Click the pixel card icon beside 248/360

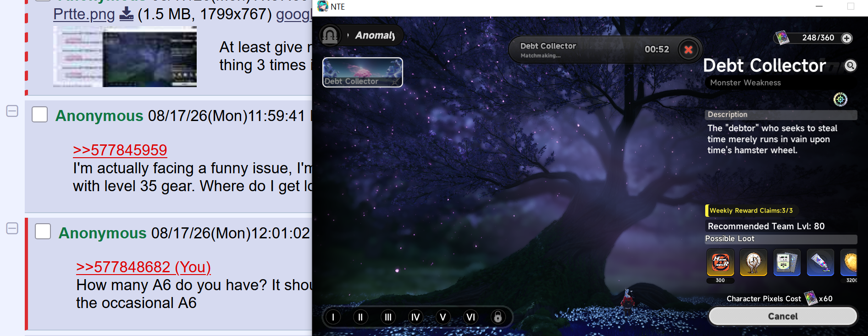pos(782,38)
